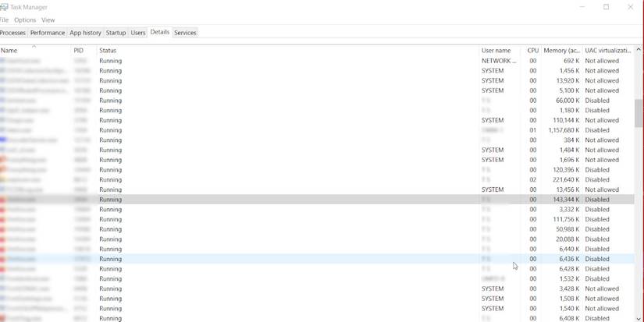The height and width of the screenshot is (322, 644).
Task: Click Not allowed in the 384 K row
Action: coord(602,140)
